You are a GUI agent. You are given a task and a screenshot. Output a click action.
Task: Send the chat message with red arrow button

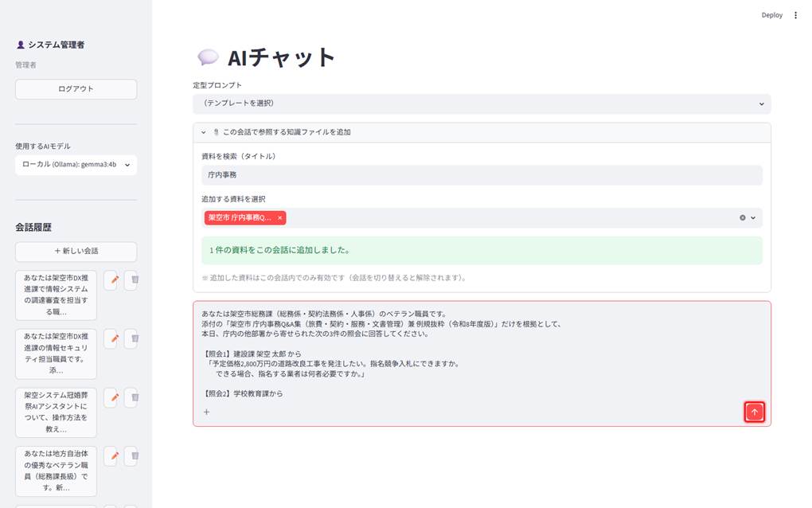(754, 412)
